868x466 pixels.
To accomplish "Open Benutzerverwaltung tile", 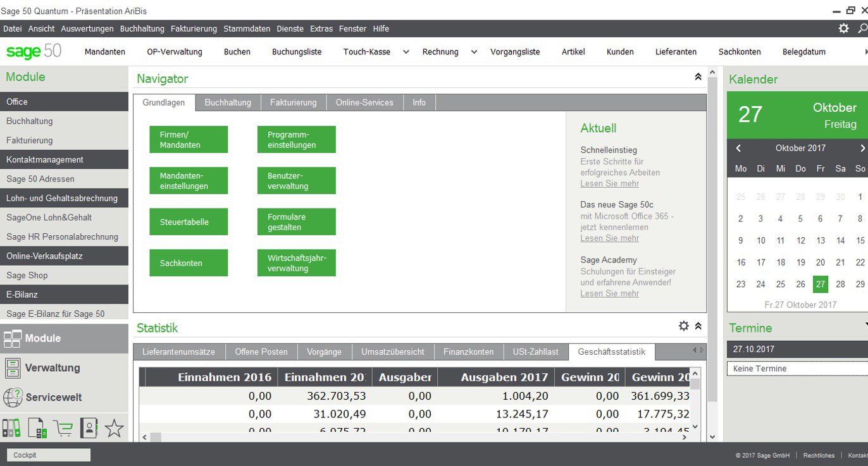I will (x=297, y=181).
